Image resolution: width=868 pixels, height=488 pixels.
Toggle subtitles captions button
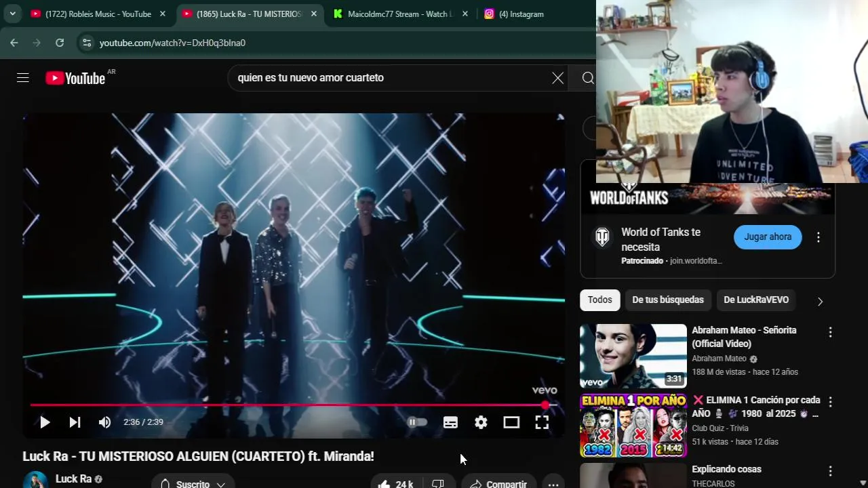(x=450, y=422)
